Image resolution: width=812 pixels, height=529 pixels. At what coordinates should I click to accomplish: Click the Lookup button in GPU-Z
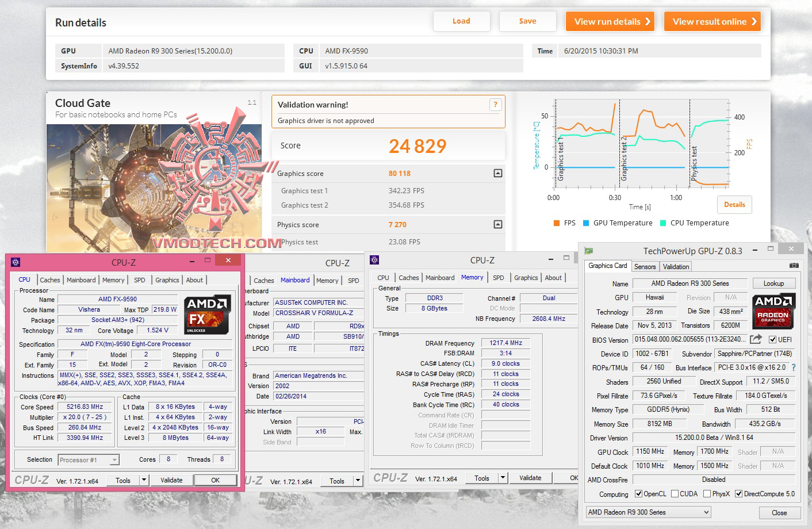(x=773, y=283)
